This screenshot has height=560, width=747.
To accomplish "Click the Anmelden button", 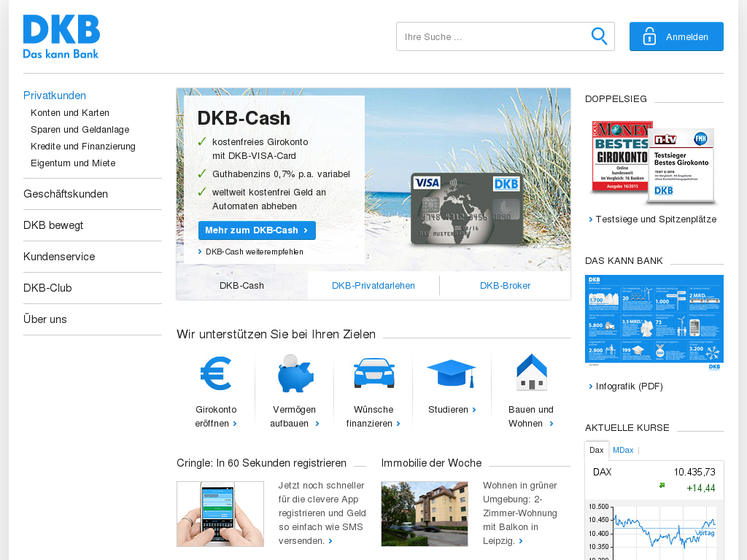I will [x=676, y=36].
